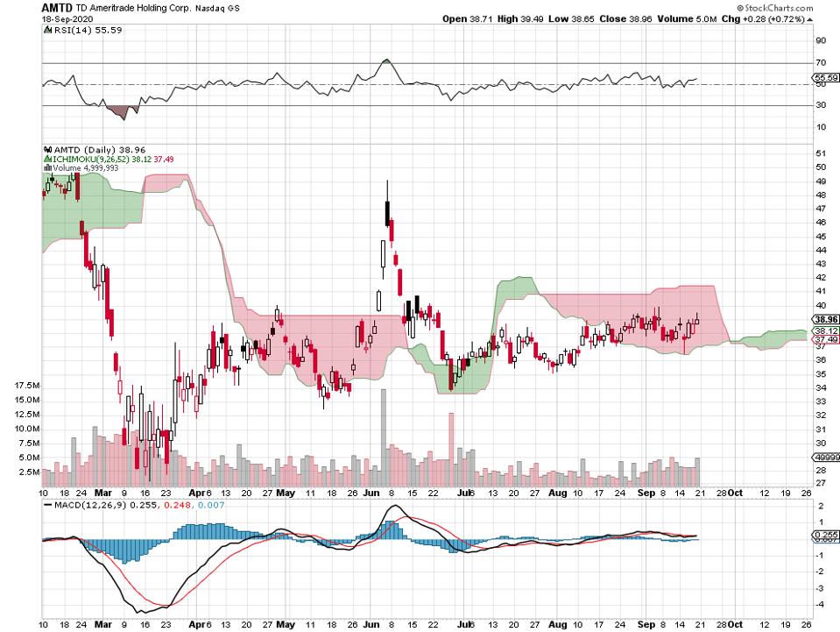Click the 12.5M volume axis label
This screenshot has height=632, width=840.
point(27,415)
